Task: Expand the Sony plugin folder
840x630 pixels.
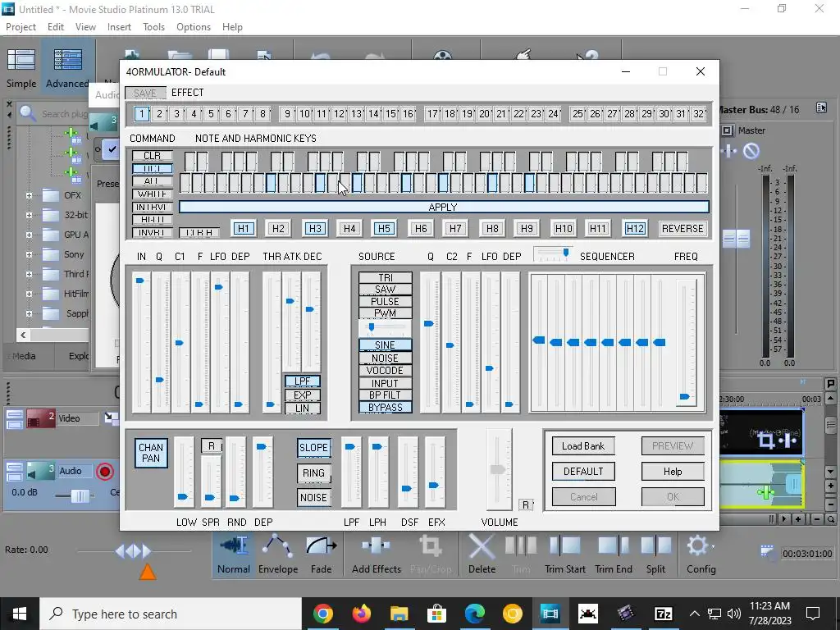Action: [29, 254]
